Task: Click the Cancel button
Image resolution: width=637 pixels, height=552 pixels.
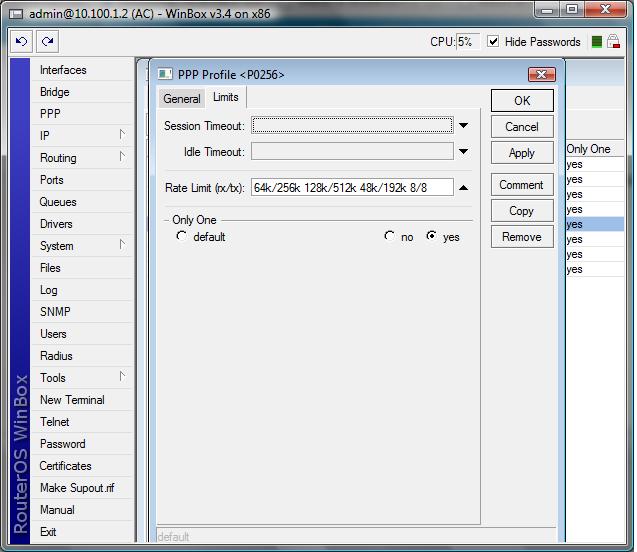Action: [x=522, y=127]
